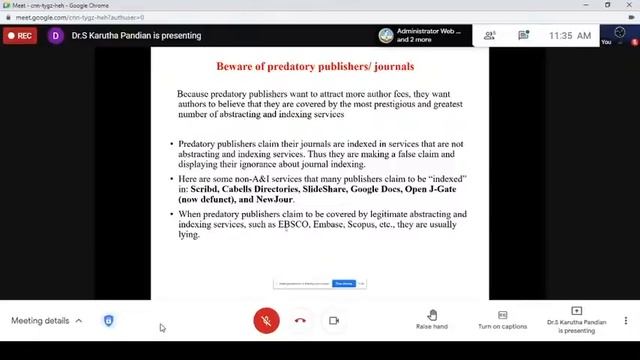Viewport: 640px width, 360px height.
Task: Click the site lock icon in address bar
Action: coord(8,18)
